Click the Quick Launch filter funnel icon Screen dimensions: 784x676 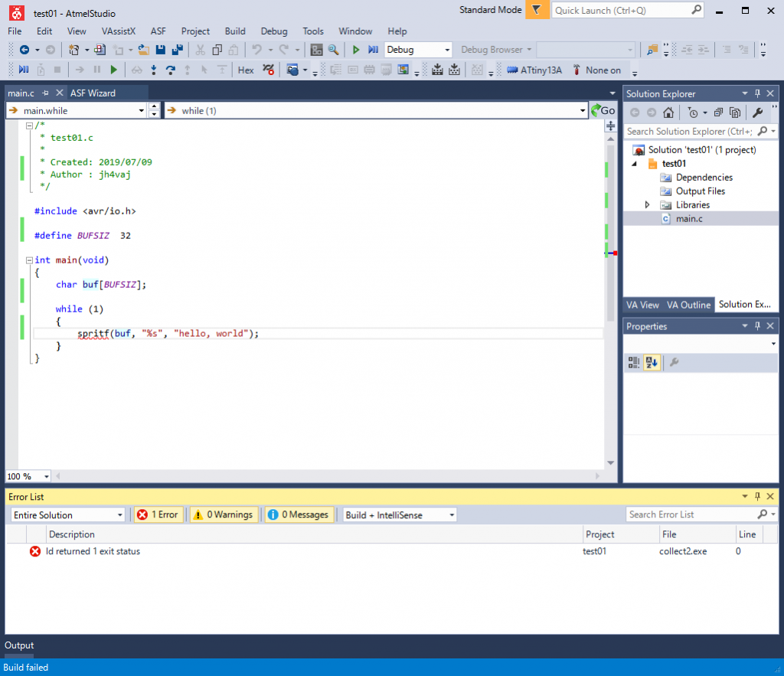tap(537, 10)
